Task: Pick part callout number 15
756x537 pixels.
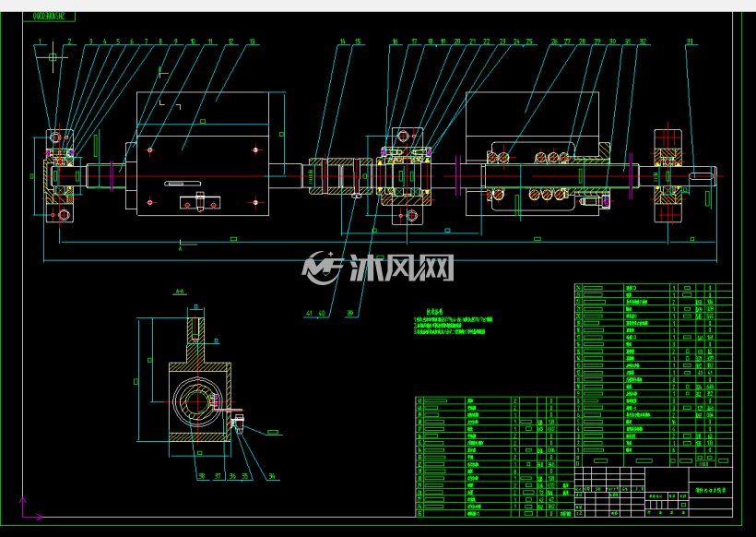Action: [x=358, y=42]
